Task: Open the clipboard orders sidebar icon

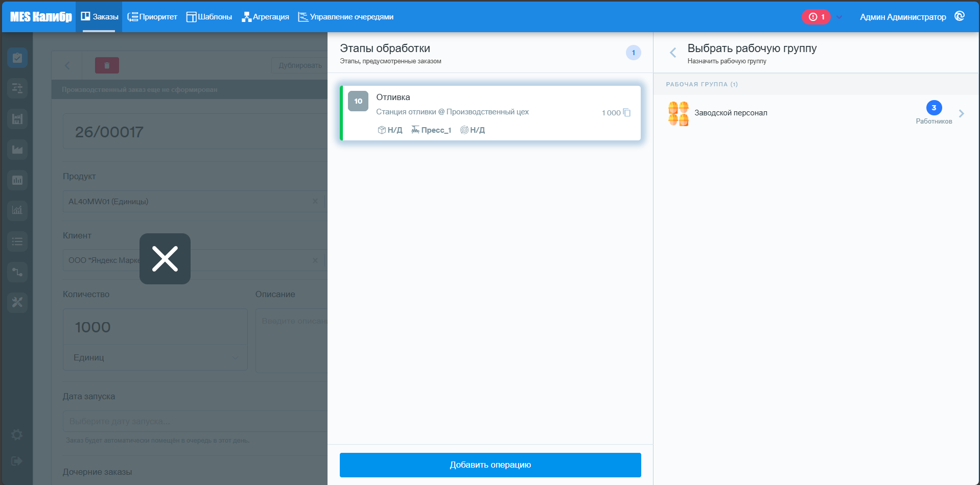Action: point(17,58)
